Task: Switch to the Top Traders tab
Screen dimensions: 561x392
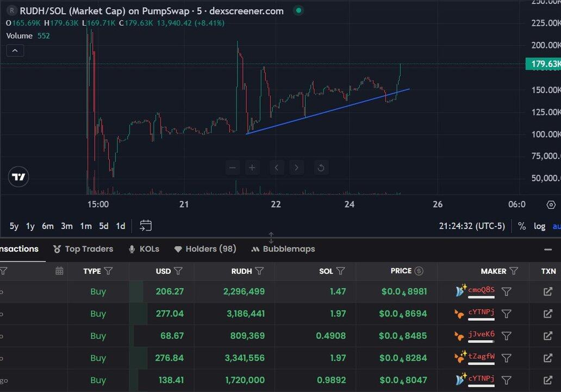Action: tap(83, 249)
